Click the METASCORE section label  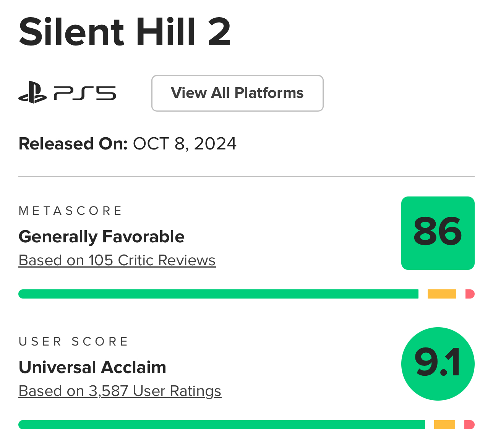click(70, 211)
